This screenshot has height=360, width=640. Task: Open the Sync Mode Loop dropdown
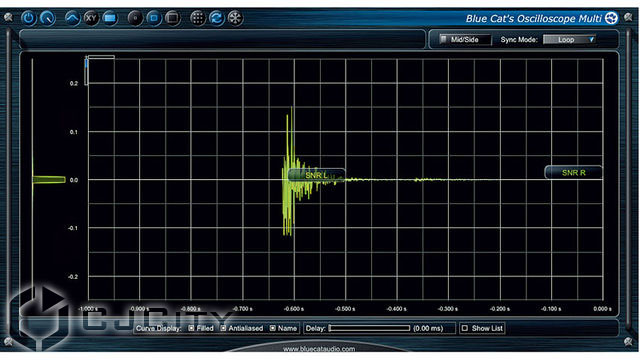569,40
